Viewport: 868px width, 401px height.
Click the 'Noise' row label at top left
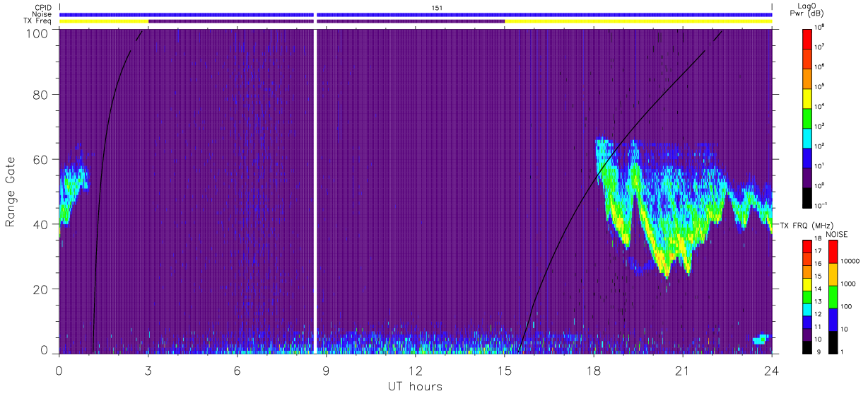point(42,14)
